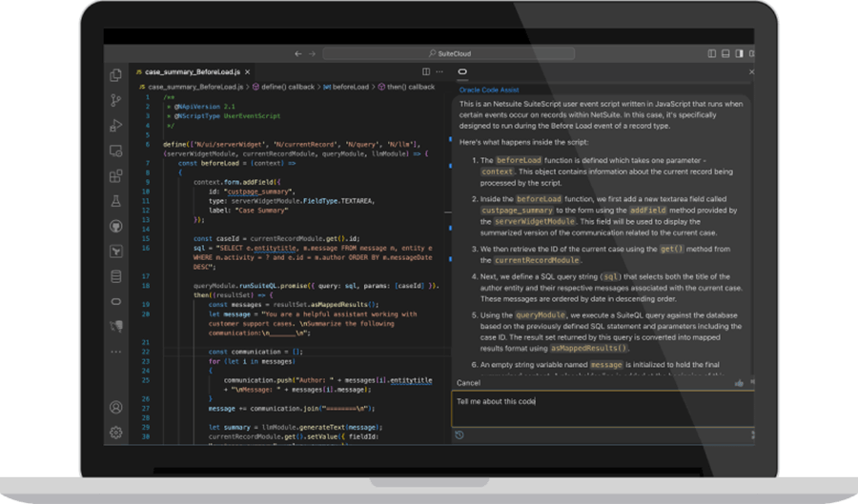Close the case_summary_BeforeLoad.js tab
Screen dimensions: 858x504
tap(247, 71)
